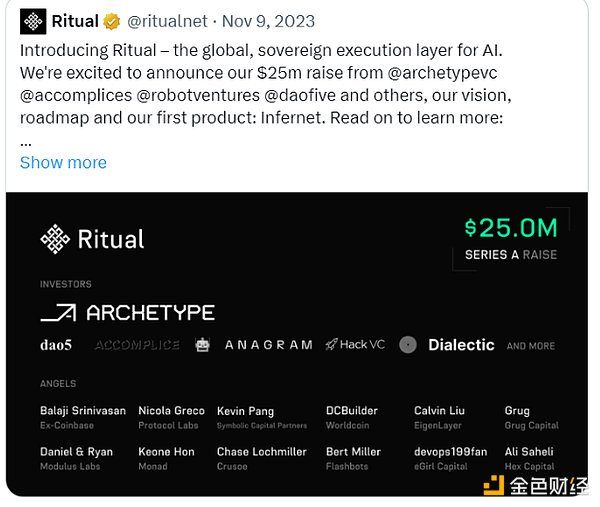Open the Ritual profile avatar
Image resolution: width=600 pixels, height=507 pixels.
coord(33,21)
